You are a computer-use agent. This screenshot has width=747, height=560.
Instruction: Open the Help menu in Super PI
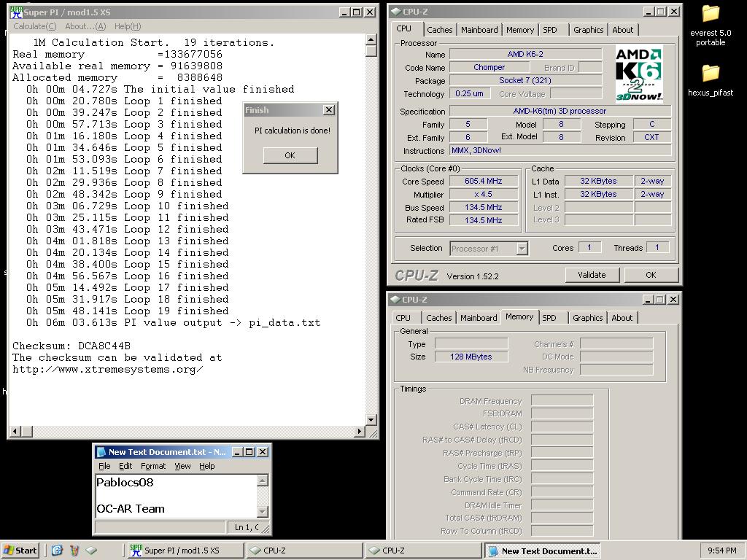click(x=128, y=26)
